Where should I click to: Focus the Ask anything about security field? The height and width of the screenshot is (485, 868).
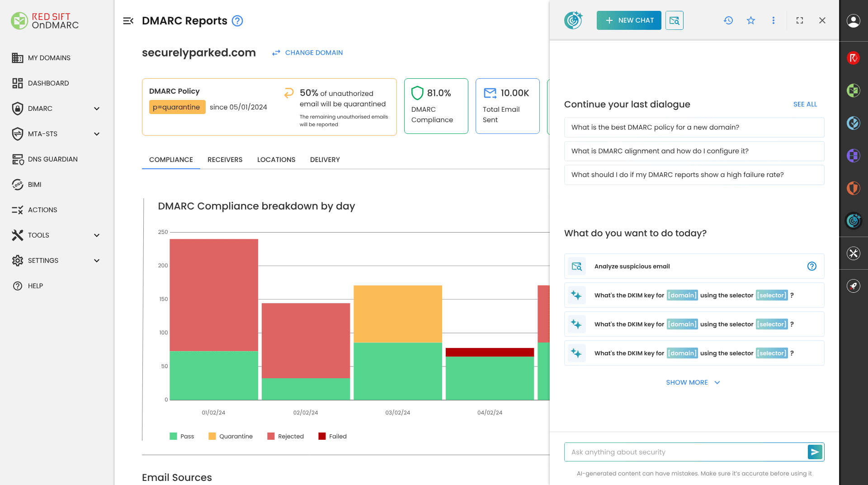tap(685, 452)
